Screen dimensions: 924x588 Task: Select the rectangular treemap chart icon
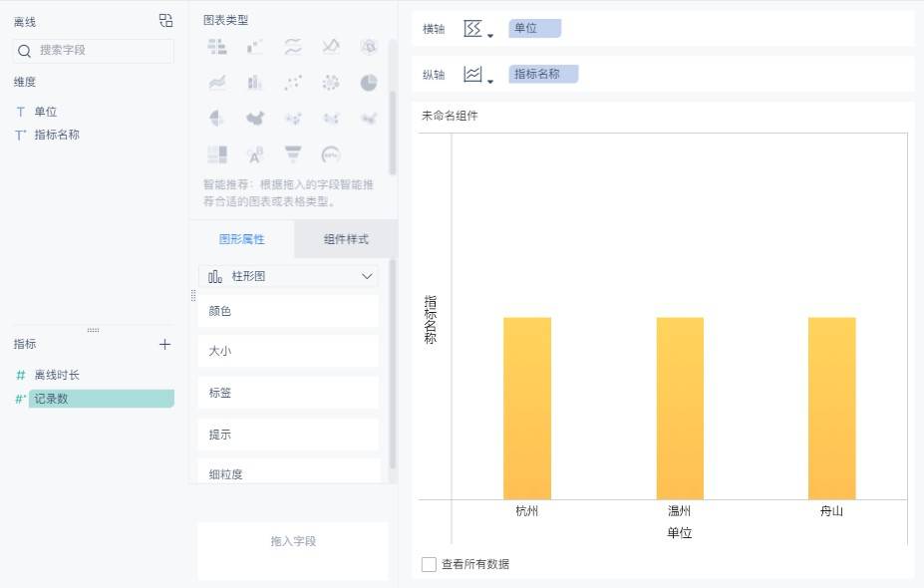[x=217, y=154]
